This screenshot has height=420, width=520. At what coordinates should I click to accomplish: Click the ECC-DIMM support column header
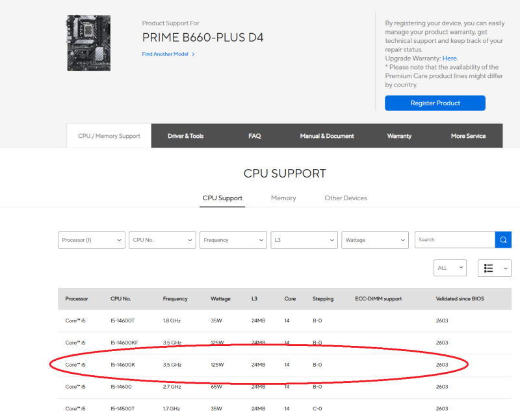(378, 298)
